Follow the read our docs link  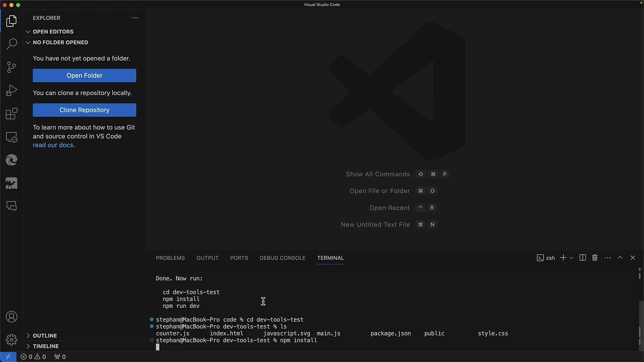coord(53,145)
